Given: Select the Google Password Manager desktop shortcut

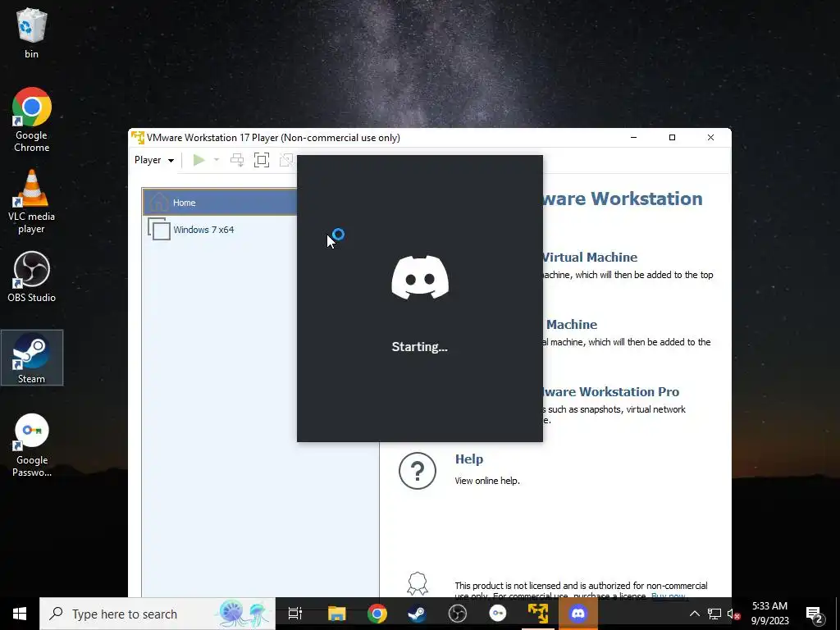Looking at the screenshot, I should point(32,445).
